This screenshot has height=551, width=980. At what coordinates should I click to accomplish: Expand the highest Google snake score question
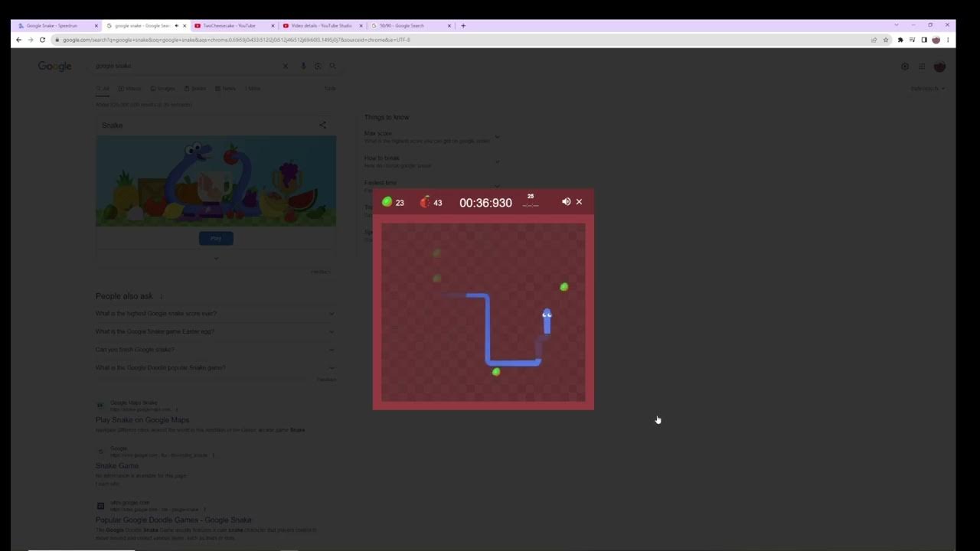click(215, 314)
